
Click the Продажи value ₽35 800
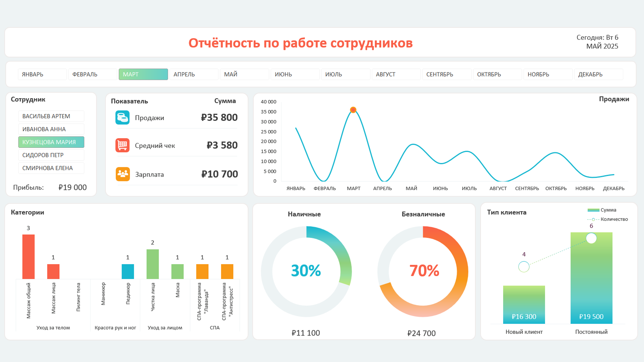(x=219, y=118)
